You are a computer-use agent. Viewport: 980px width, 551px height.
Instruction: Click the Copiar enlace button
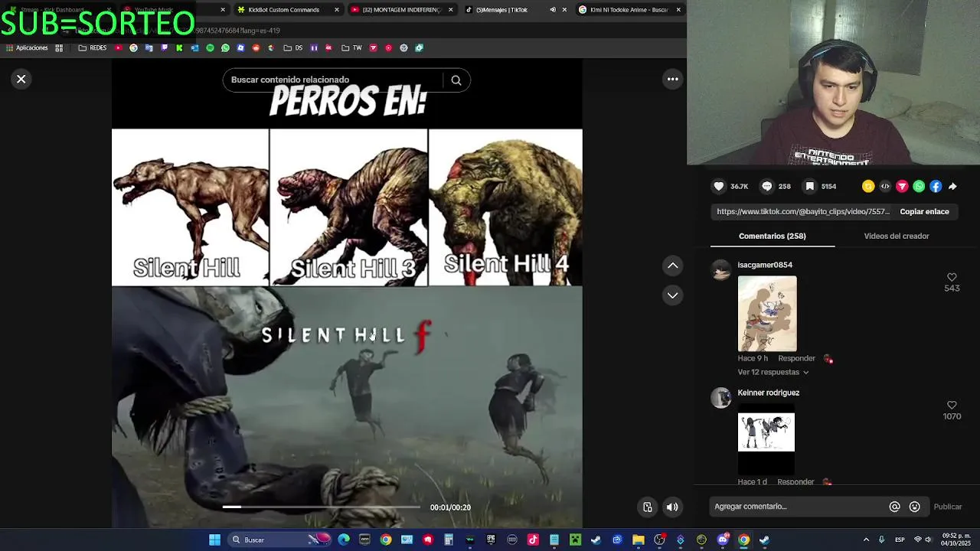point(924,211)
